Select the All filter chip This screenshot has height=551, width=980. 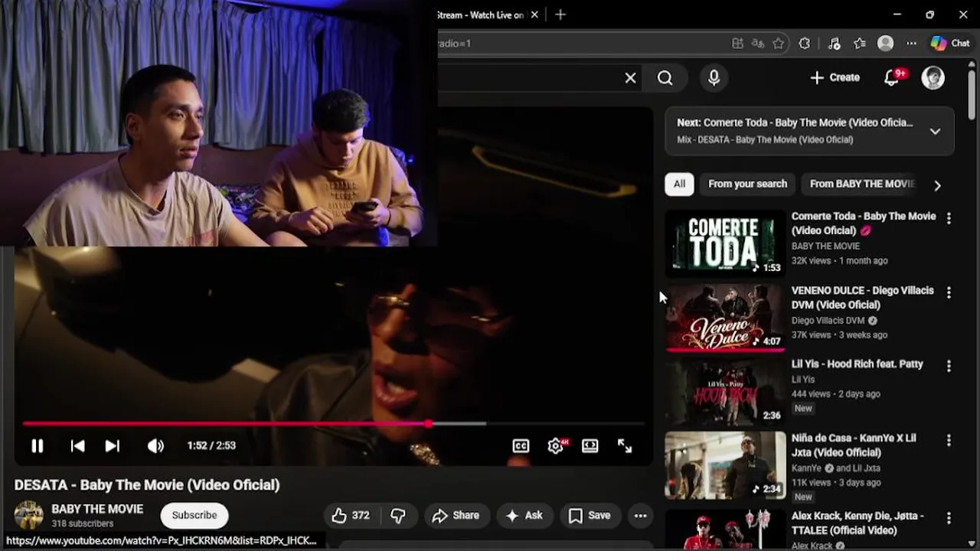pyautogui.click(x=679, y=184)
